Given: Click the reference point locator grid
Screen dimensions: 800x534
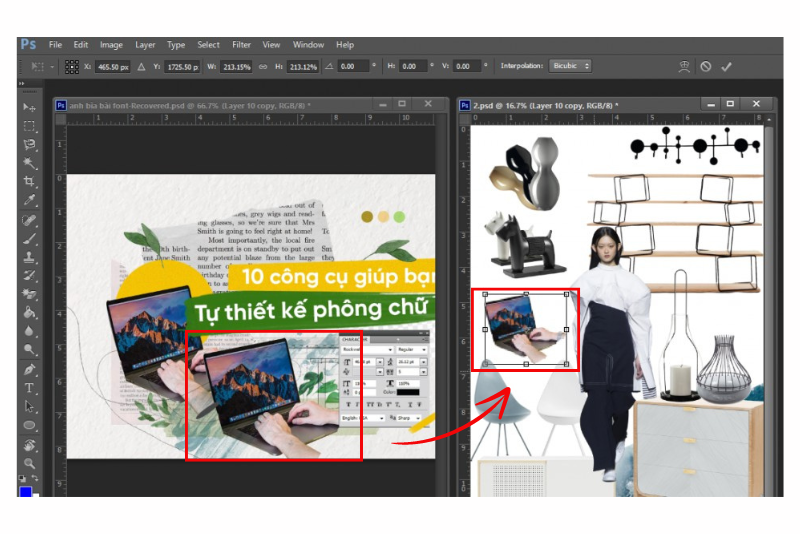Looking at the screenshot, I should [71, 66].
